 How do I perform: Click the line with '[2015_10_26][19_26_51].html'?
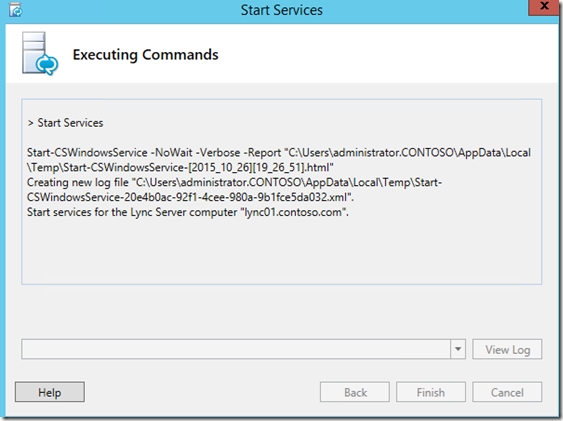pyautogui.click(x=180, y=168)
